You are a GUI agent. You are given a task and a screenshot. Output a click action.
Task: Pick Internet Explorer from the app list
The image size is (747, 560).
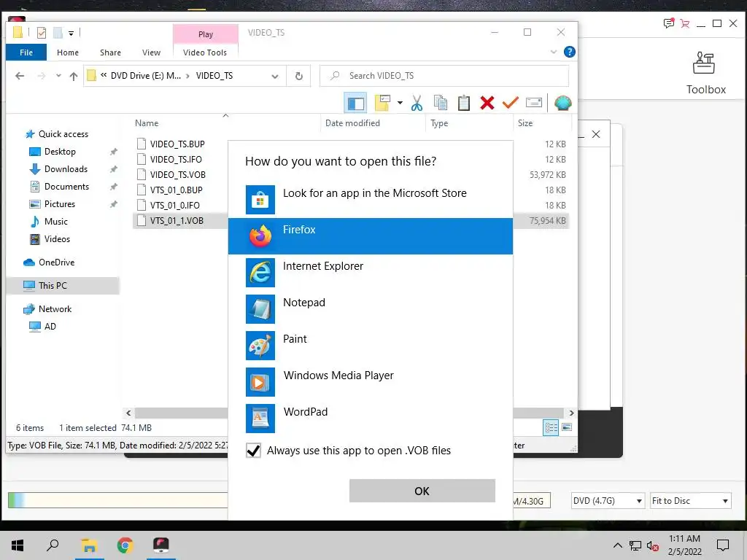tap(370, 273)
